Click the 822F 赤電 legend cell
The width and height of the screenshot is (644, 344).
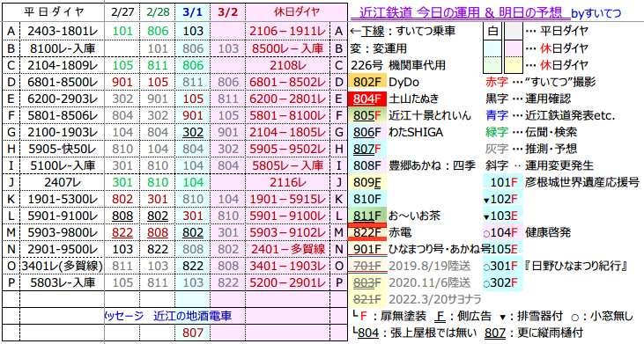[x=366, y=232]
